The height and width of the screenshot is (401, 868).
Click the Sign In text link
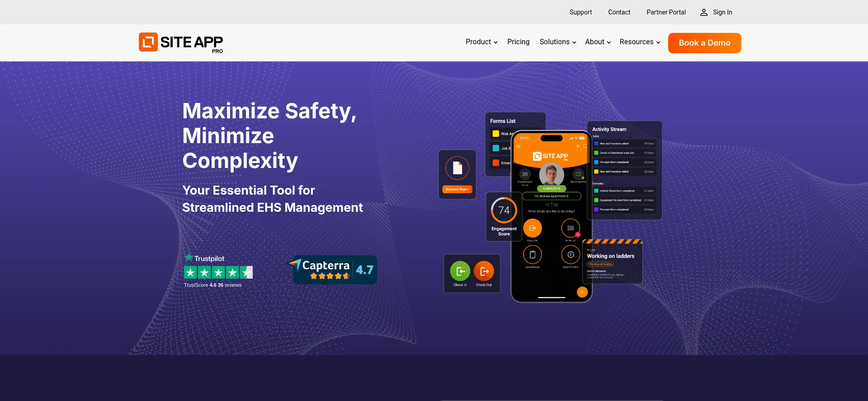point(722,12)
